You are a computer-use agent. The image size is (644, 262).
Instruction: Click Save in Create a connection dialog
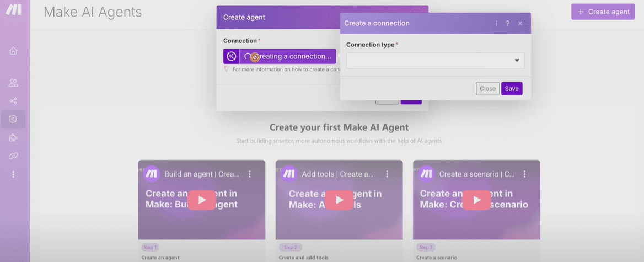pos(512,89)
